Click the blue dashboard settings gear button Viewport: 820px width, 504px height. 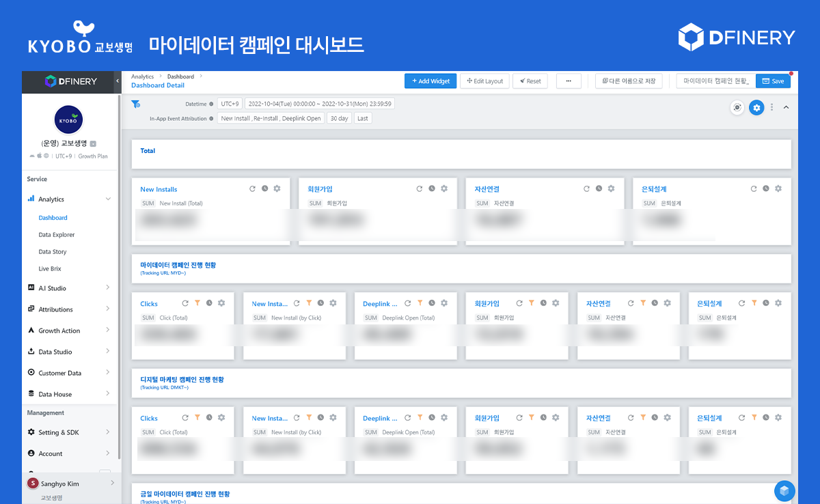pyautogui.click(x=756, y=107)
